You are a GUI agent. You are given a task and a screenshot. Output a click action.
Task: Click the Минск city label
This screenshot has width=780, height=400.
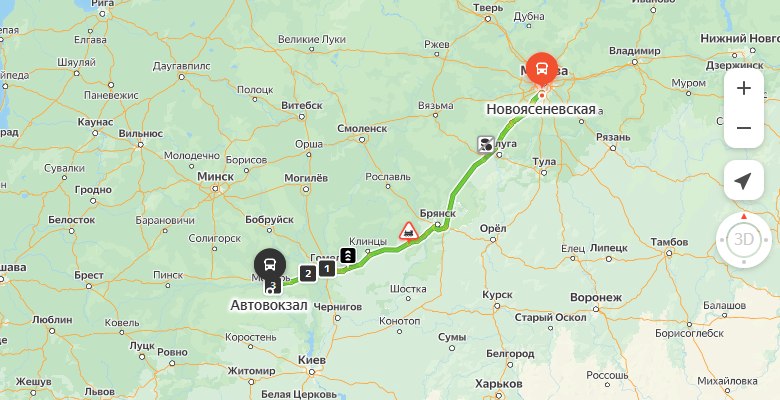pos(215,177)
